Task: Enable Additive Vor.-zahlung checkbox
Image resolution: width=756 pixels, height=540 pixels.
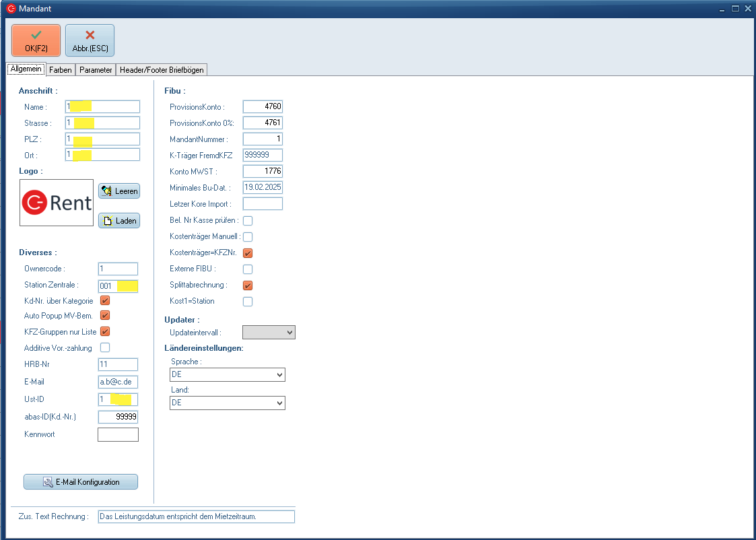Action: point(105,347)
